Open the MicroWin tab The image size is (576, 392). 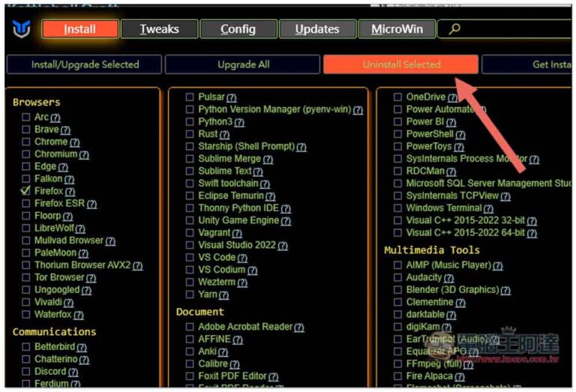(397, 29)
